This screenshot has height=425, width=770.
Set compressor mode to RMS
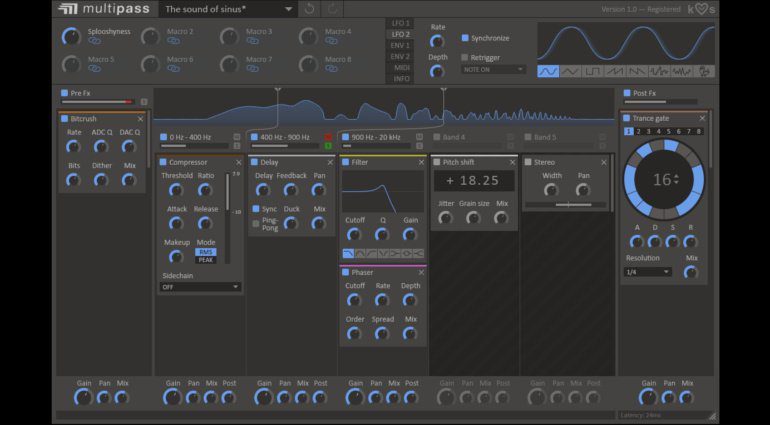point(206,252)
